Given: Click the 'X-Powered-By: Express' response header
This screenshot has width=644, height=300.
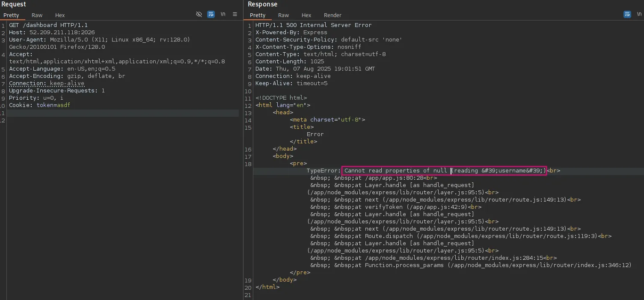Looking at the screenshot, I should (291, 33).
